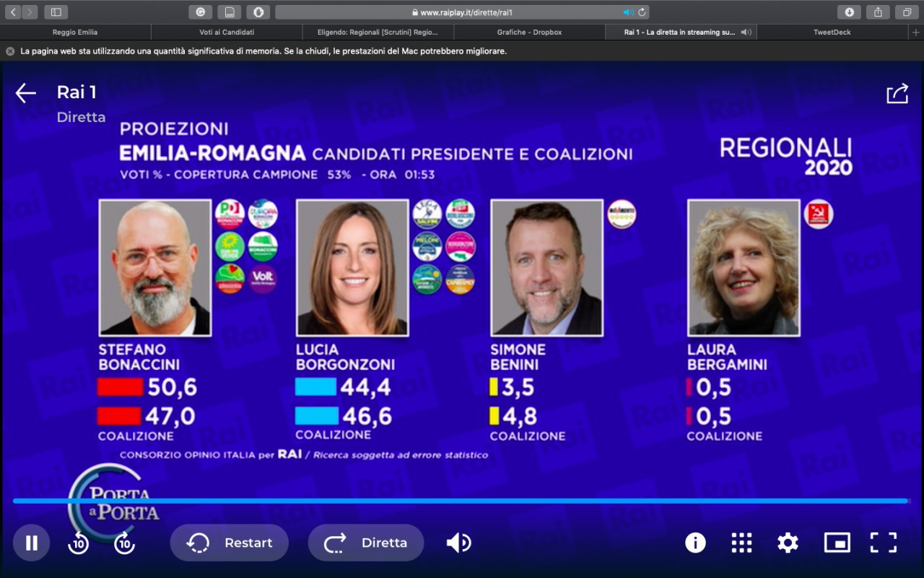Click the Restart button
This screenshot has width=924, height=578.
(230, 543)
